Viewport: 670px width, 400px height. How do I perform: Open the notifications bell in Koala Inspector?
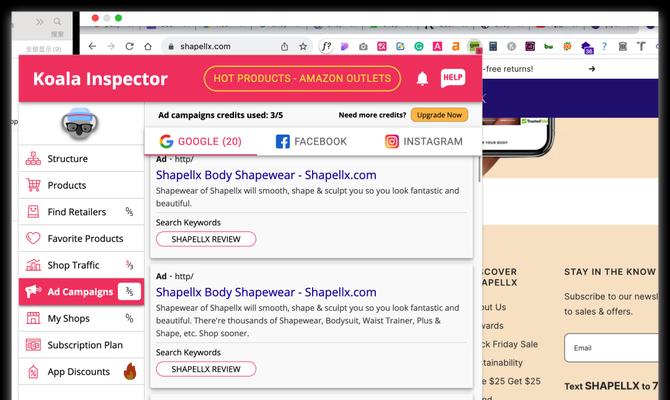coord(422,79)
